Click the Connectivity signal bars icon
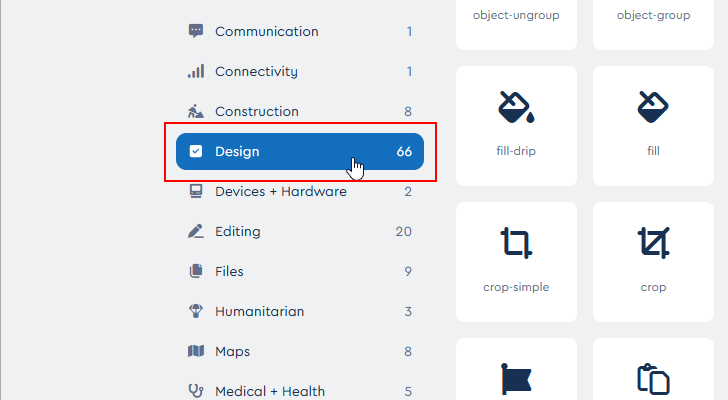This screenshot has width=728, height=400. [x=196, y=71]
